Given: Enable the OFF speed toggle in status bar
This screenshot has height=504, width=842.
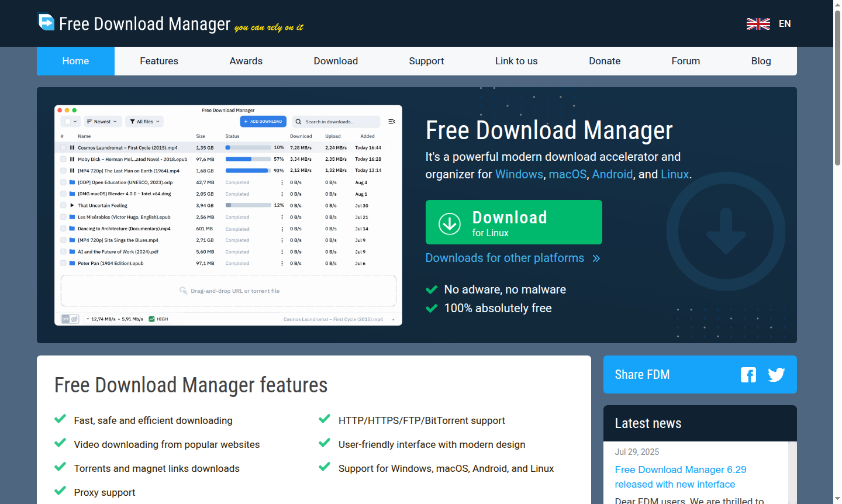Looking at the screenshot, I should (x=65, y=319).
